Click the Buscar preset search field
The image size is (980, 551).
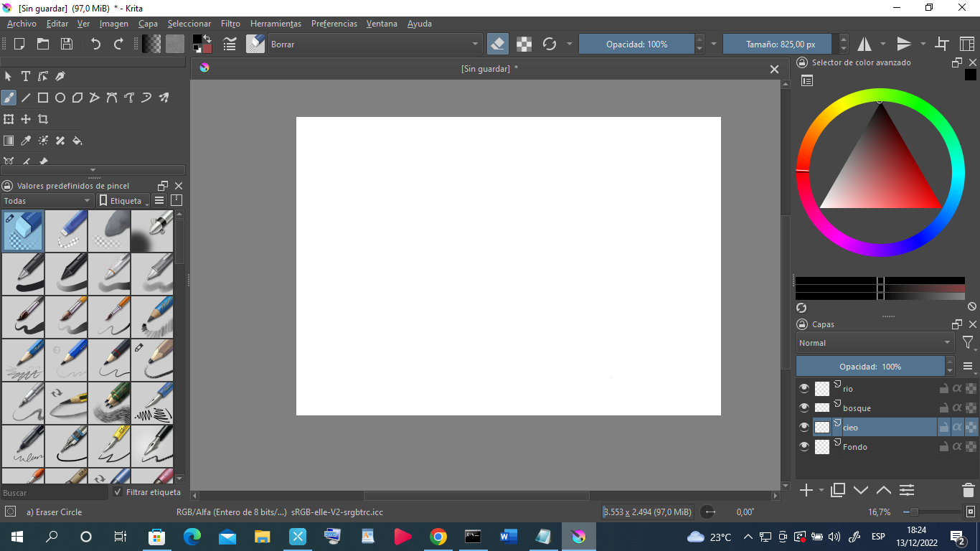(x=55, y=493)
